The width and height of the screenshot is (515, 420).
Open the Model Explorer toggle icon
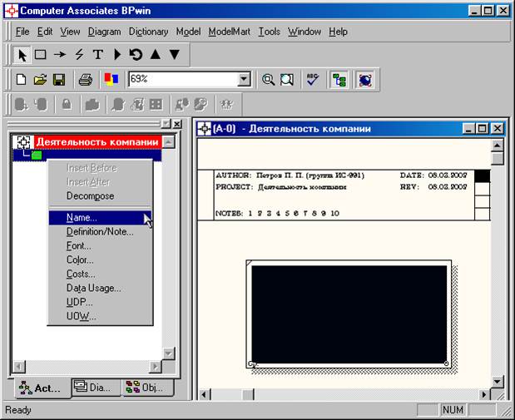pyautogui.click(x=339, y=80)
